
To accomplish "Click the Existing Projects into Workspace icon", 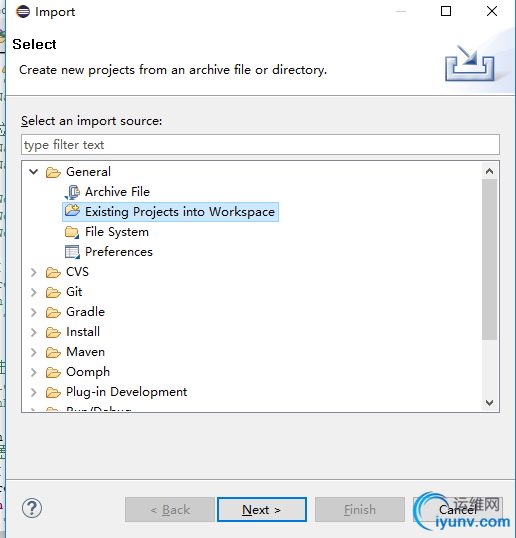I will [x=72, y=210].
